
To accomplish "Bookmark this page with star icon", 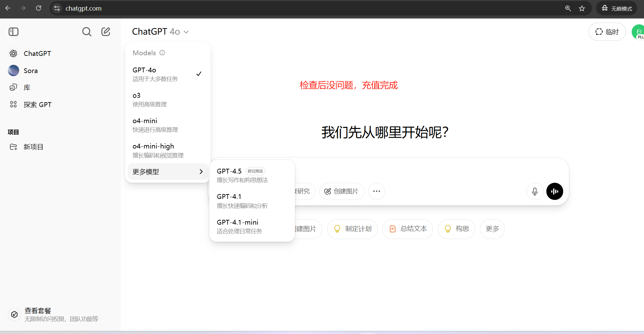I will [x=582, y=9].
